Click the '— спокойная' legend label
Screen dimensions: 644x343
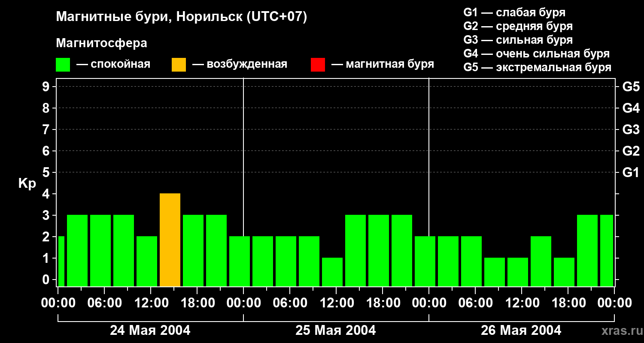tap(113, 65)
